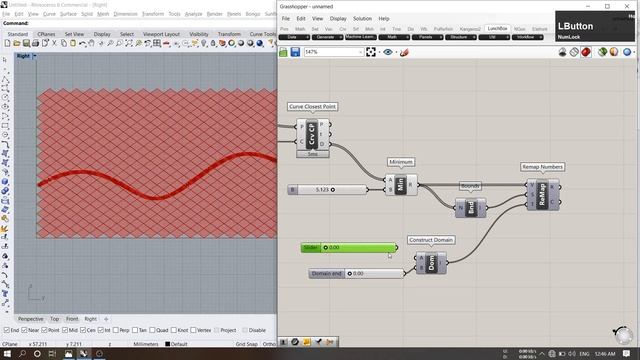Enable the Perp osnap checkbox
Screen dimensions: 640x360
(116, 330)
